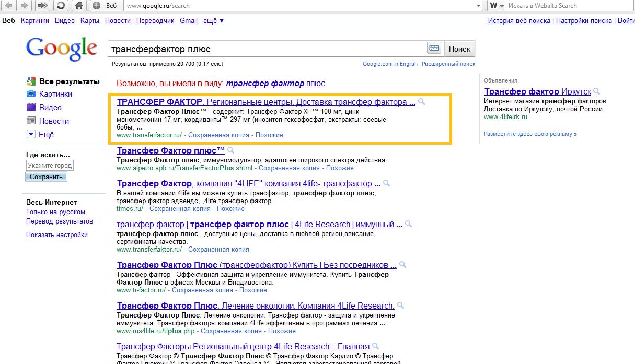Image resolution: width=635 pixels, height=364 pixels.
Task: Click the fast-forward double arrow button
Action: click(43, 6)
